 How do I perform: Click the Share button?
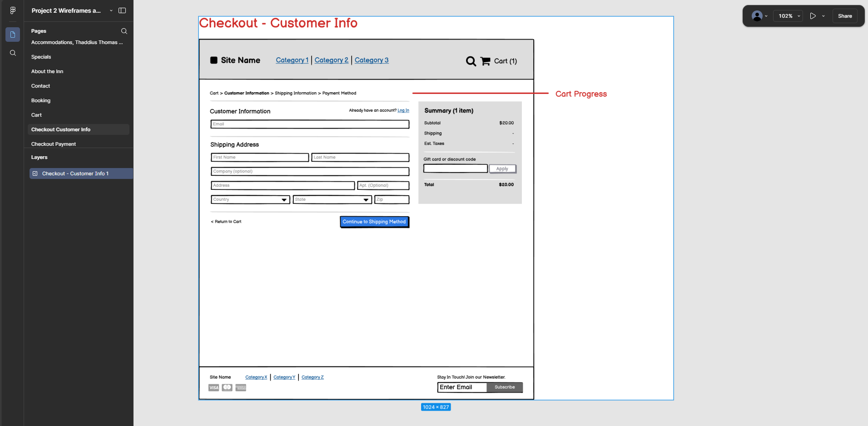point(844,16)
